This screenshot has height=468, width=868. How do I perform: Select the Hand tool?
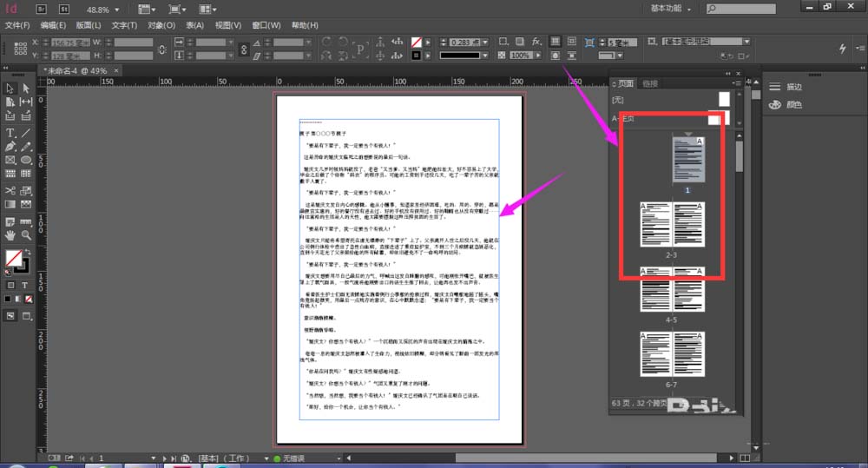tap(10, 235)
